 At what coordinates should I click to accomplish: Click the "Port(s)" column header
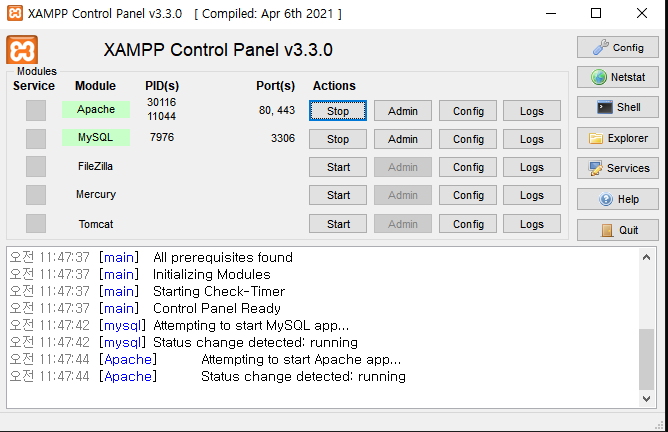[x=276, y=86]
